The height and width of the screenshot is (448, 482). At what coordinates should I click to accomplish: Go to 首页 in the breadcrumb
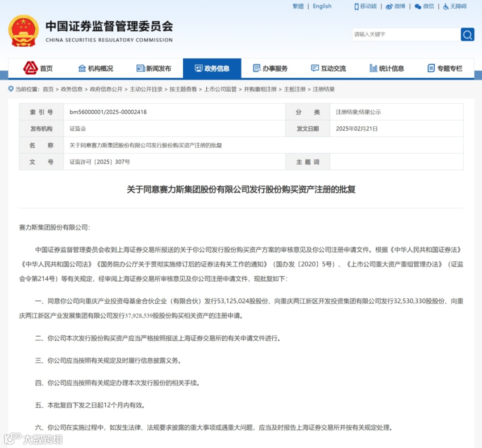click(48, 89)
